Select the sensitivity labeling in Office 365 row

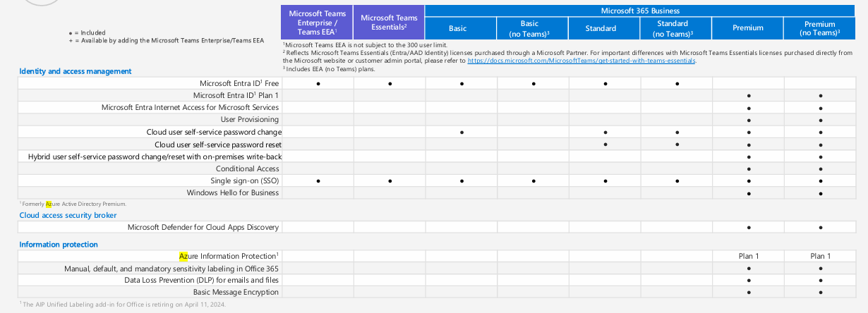[171, 269]
